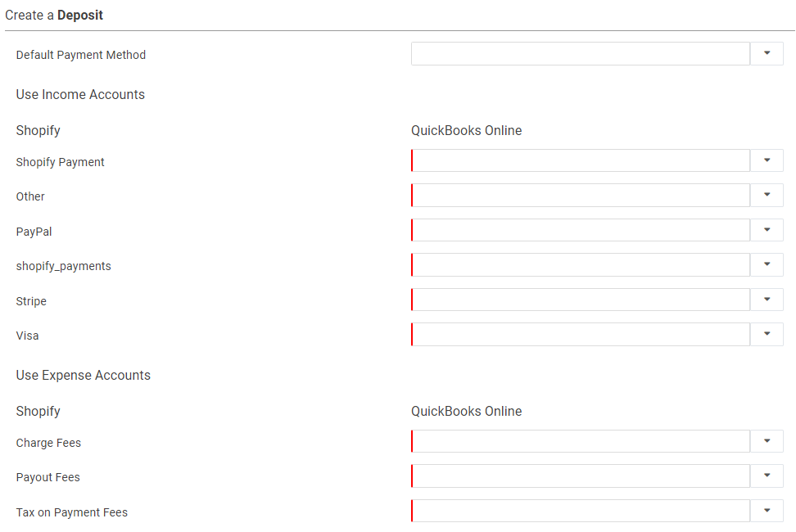The image size is (796, 532).
Task: Click 'QuickBooks Online' header under Income Accounts
Action: [x=466, y=130]
